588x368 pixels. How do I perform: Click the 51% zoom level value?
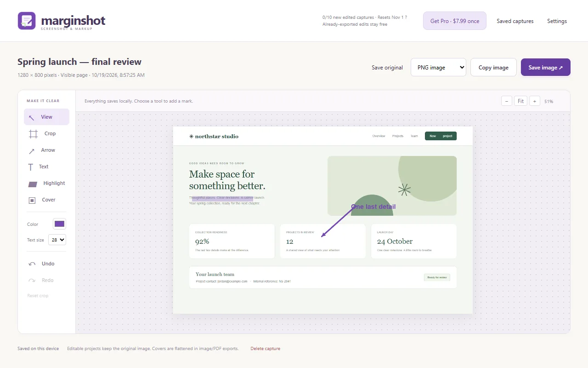click(x=549, y=101)
